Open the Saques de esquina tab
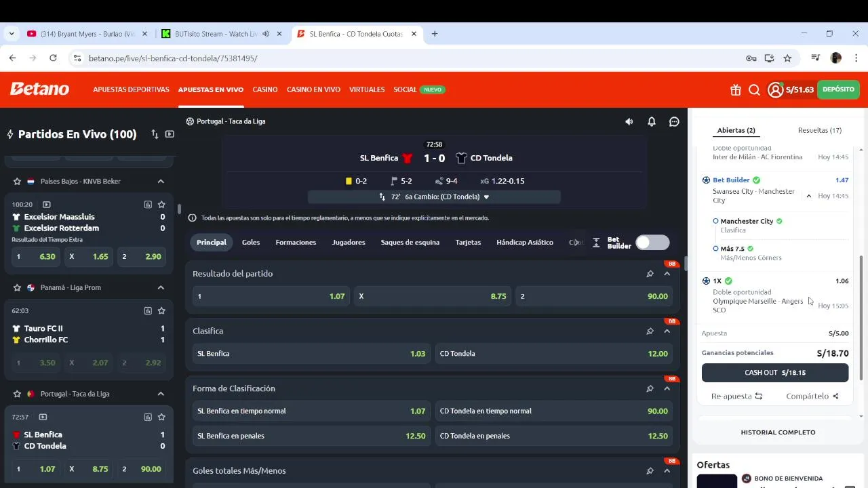This screenshot has width=868, height=488. click(410, 243)
